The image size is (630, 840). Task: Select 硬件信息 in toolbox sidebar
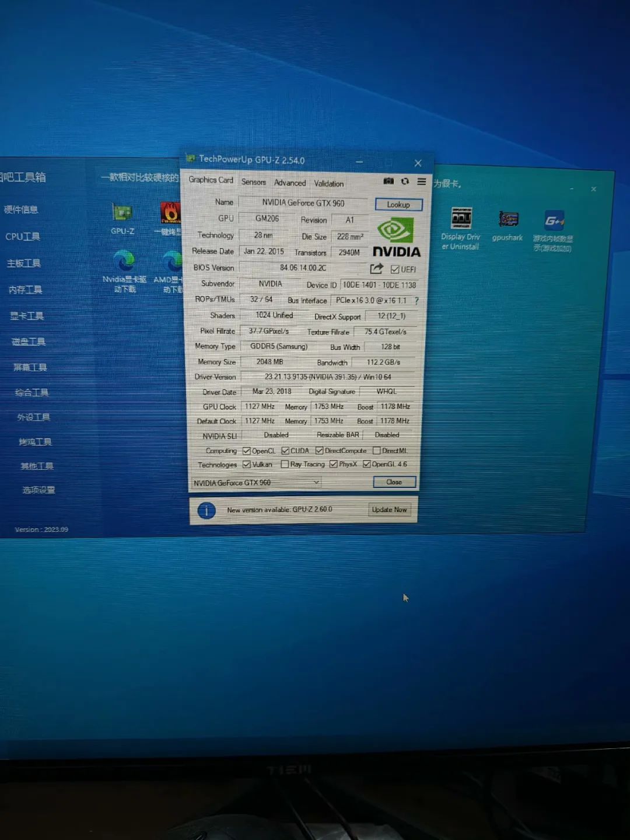(x=21, y=210)
